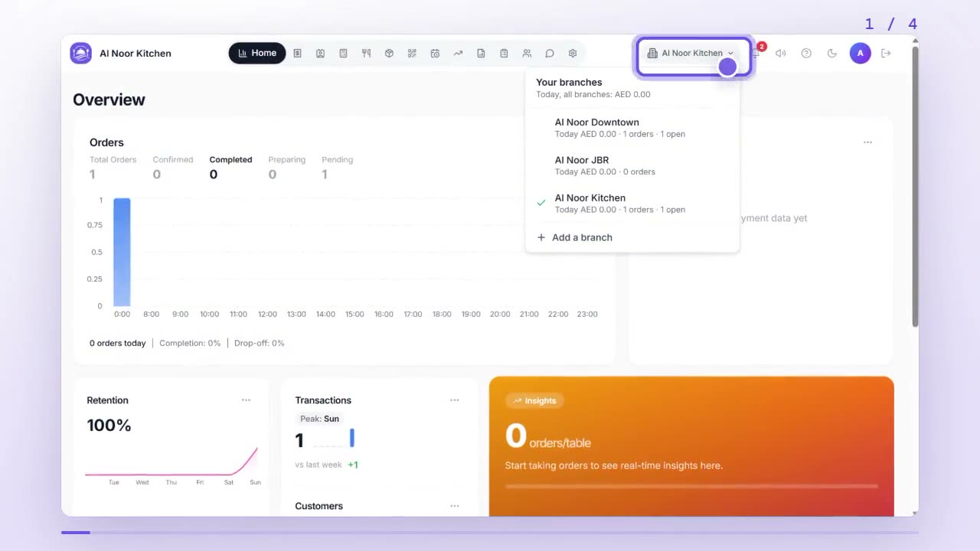Image resolution: width=980 pixels, height=551 pixels.
Task: Select the Pending orders filter
Action: click(337, 167)
